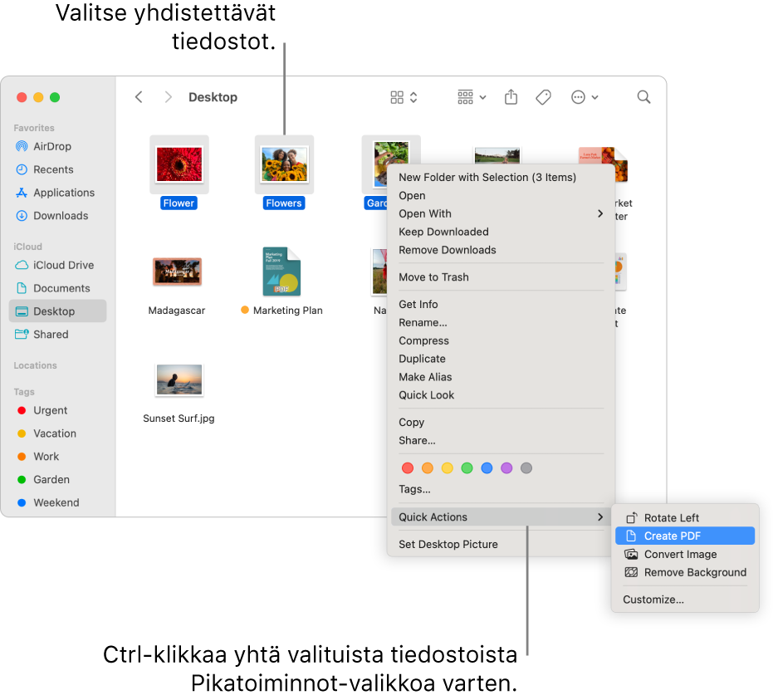This screenshot has height=700, width=773.
Task: Apply the yellow tag color
Action: point(448,467)
